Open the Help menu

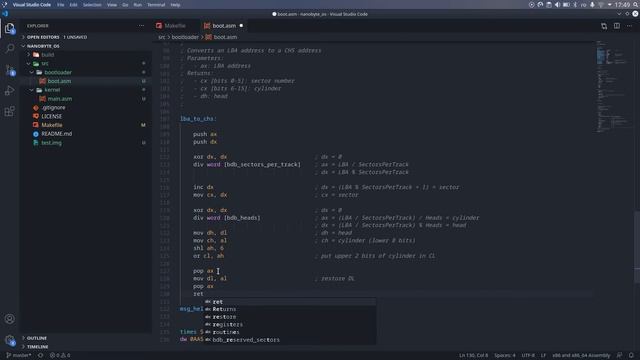[176, 5]
